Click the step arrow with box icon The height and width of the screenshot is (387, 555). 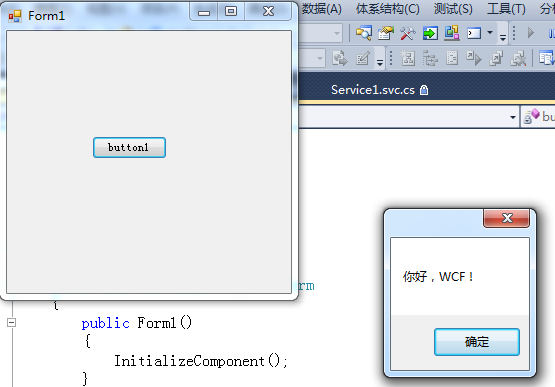[x=474, y=58]
